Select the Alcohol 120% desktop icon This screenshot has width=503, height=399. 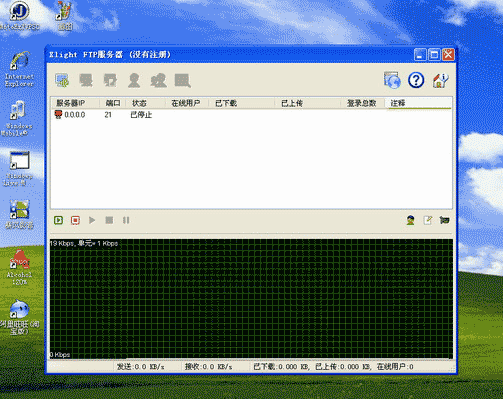point(19,267)
